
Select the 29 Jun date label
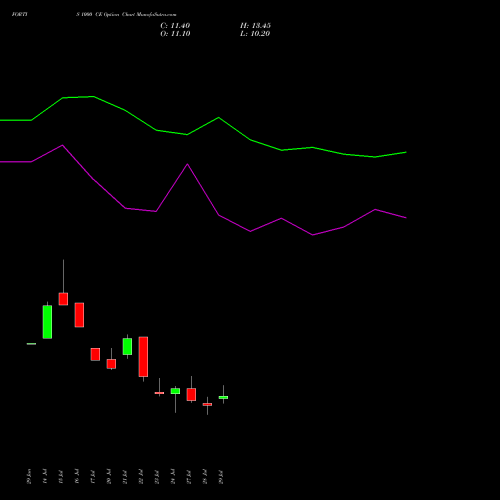point(29,476)
